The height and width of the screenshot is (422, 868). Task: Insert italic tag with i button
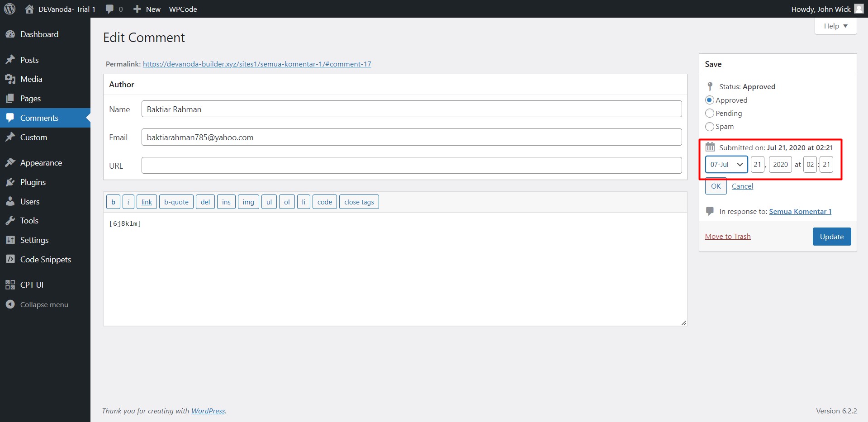pyautogui.click(x=128, y=202)
